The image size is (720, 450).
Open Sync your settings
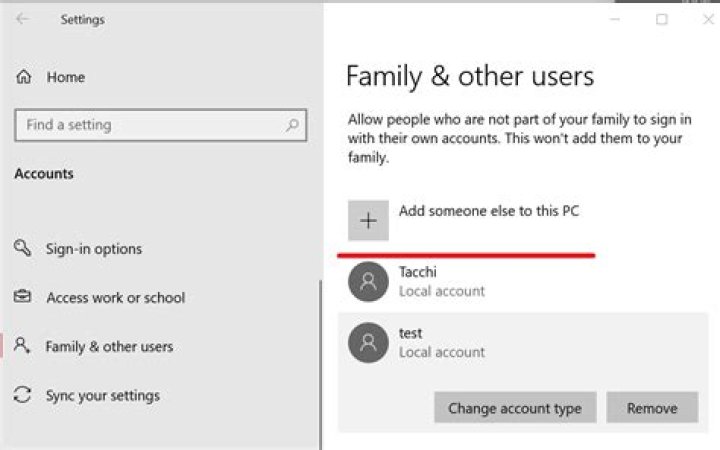103,395
